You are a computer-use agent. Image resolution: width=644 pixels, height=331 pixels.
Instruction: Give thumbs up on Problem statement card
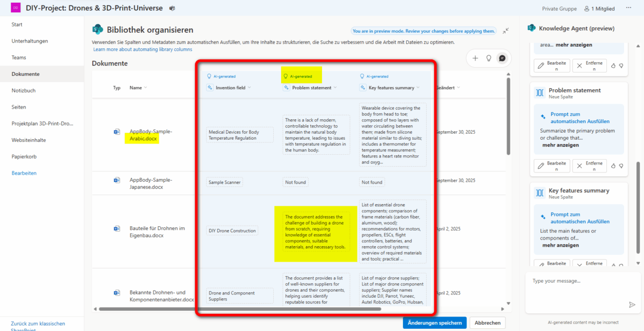pyautogui.click(x=613, y=165)
